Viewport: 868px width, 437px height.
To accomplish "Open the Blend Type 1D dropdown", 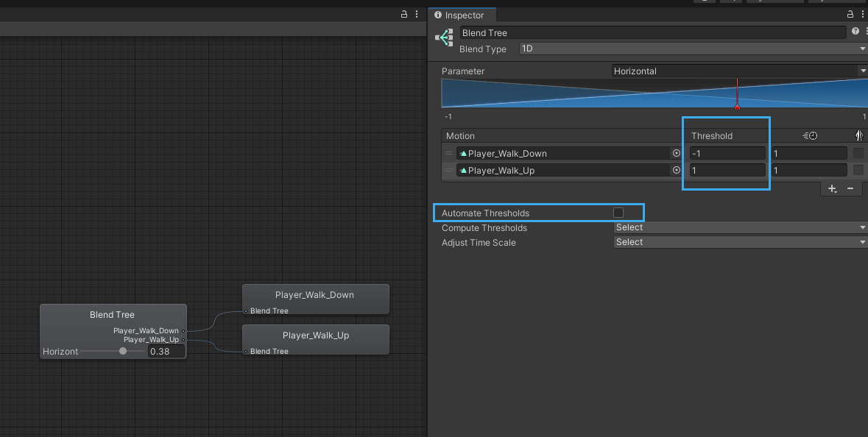I will point(692,49).
